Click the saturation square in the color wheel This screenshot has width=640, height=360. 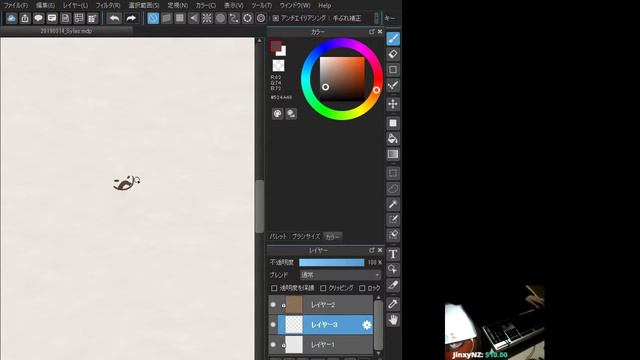coord(342,79)
